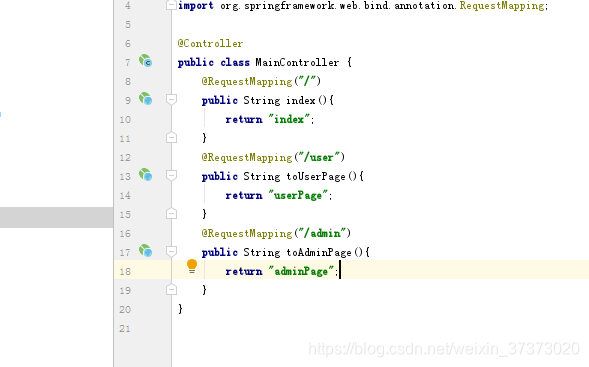Click the toUserPage method name
589x367 pixels.
tap(316, 177)
